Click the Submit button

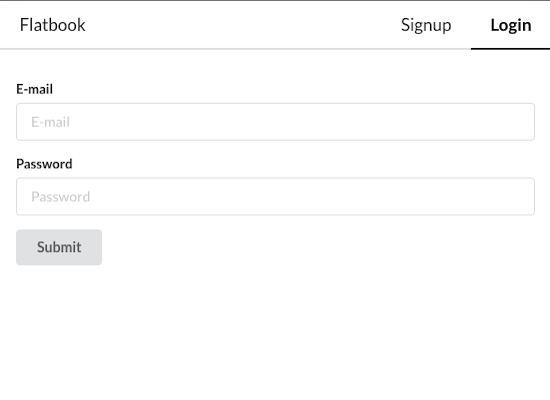click(x=59, y=247)
